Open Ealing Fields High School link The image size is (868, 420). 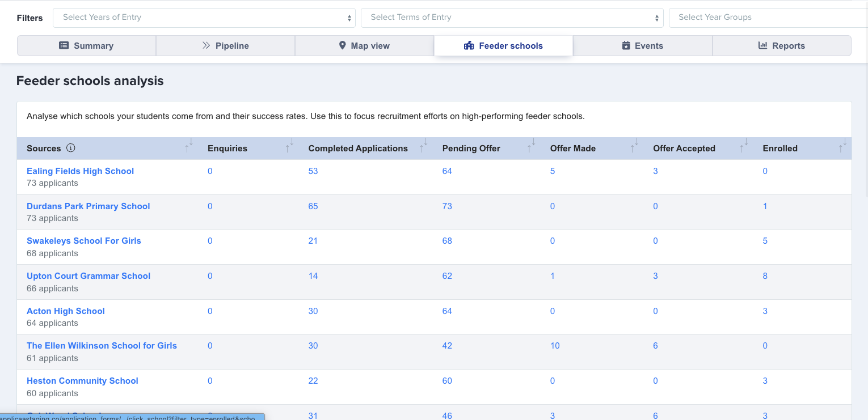[80, 171]
